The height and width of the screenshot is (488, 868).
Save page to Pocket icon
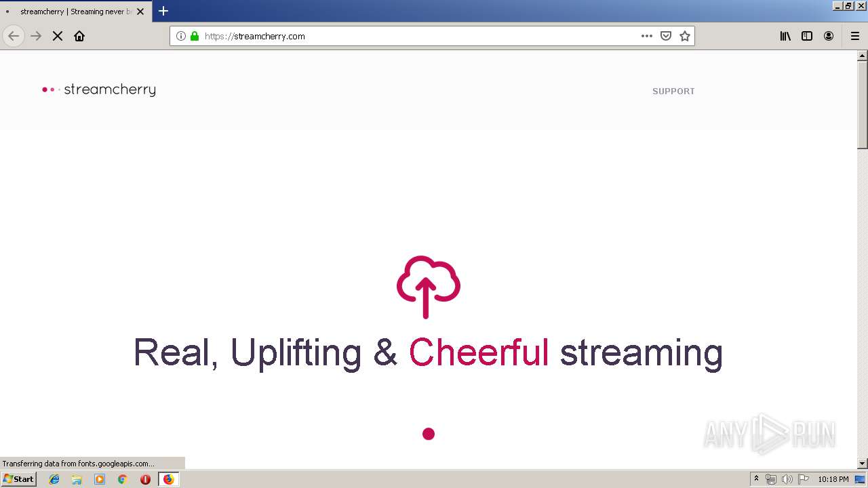coord(666,36)
